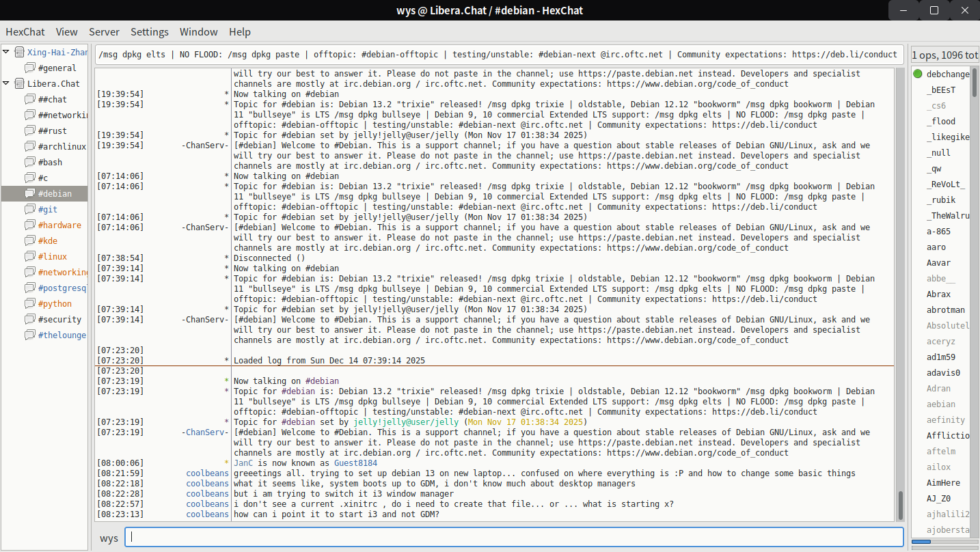The width and height of the screenshot is (980, 552).
Task: Select the ##rust channel icon
Action: point(29,130)
